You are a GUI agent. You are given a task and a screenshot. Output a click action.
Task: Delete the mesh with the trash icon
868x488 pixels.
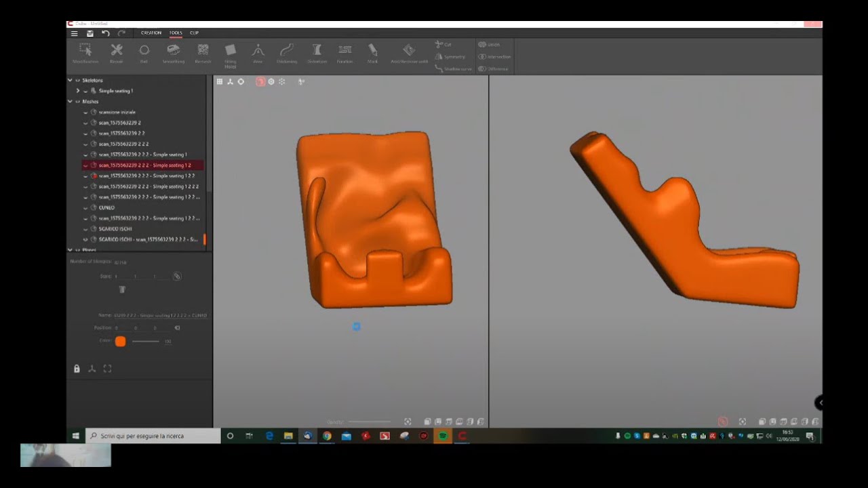pos(122,289)
